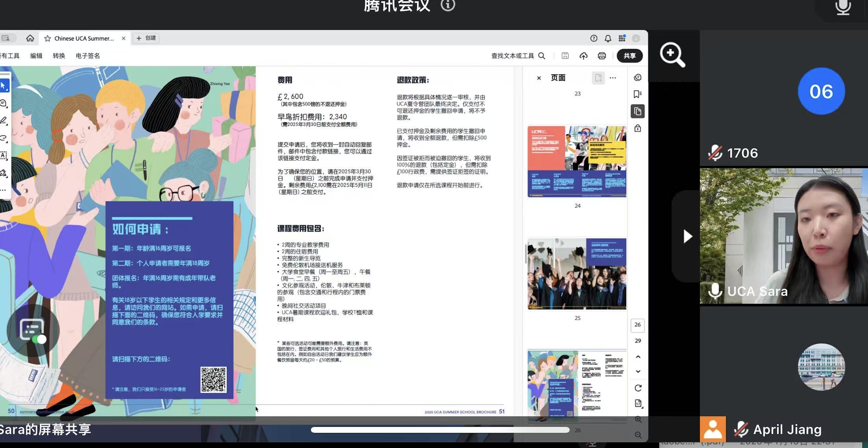Click the 共享 share button

tap(629, 56)
